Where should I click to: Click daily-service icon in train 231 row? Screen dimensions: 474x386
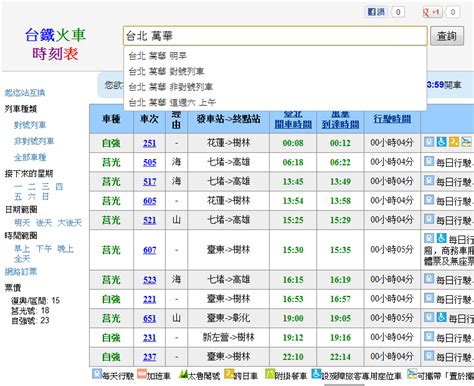click(x=429, y=336)
